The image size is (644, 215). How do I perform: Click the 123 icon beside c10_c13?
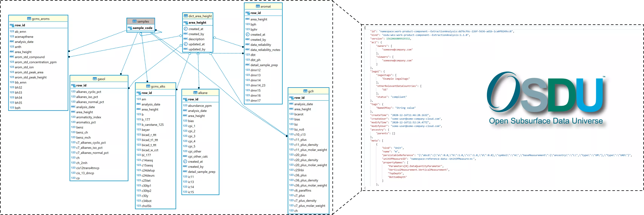[x=291, y=134]
